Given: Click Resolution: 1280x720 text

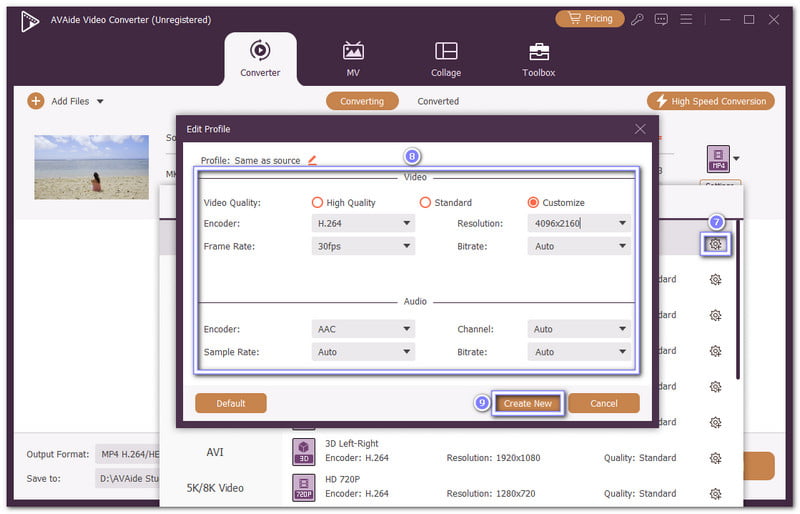Looking at the screenshot, I should (x=491, y=494).
